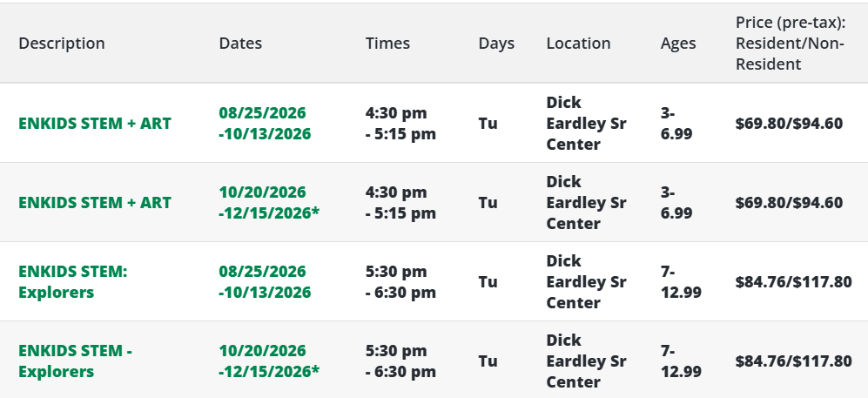Click the last row's 7-12.99 ages cell
The width and height of the screenshot is (868, 398).
pos(681,361)
